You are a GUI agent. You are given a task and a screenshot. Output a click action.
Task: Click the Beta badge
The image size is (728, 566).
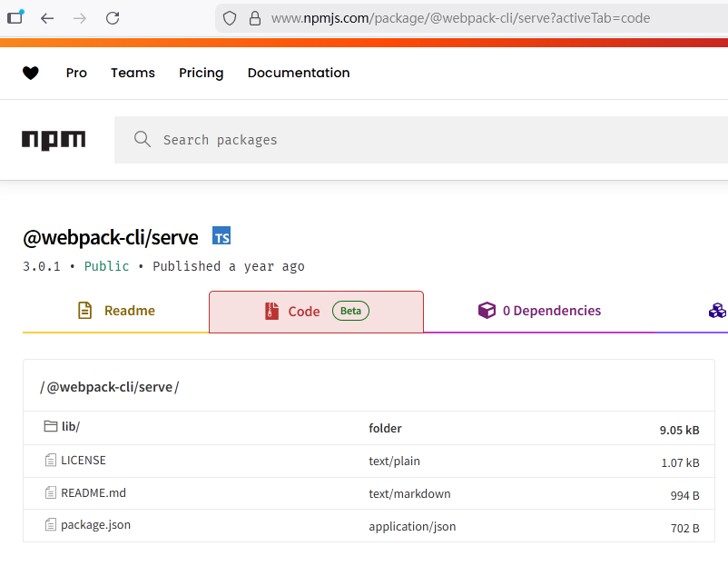350,311
